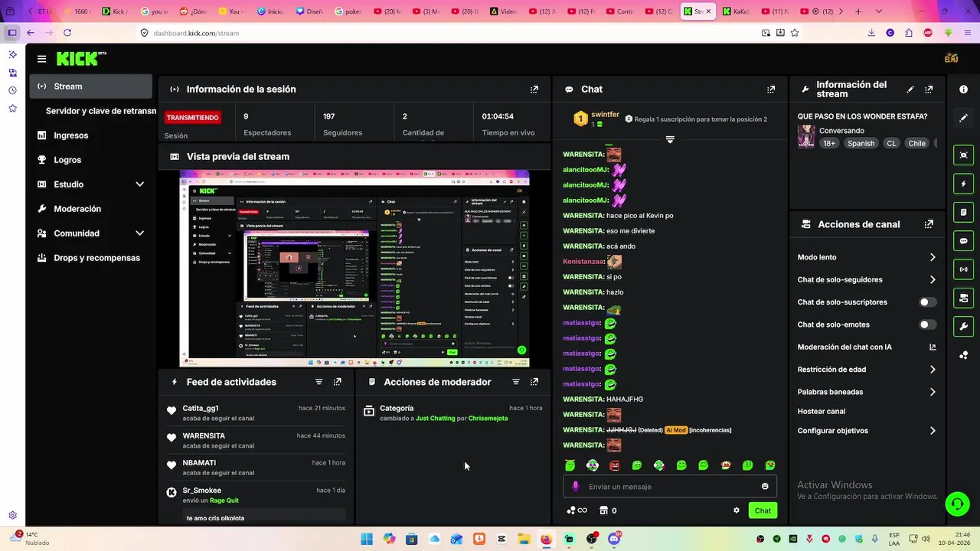Expand Chat de solo-seguidores options
This screenshot has width=980, height=551.
pos(933,280)
